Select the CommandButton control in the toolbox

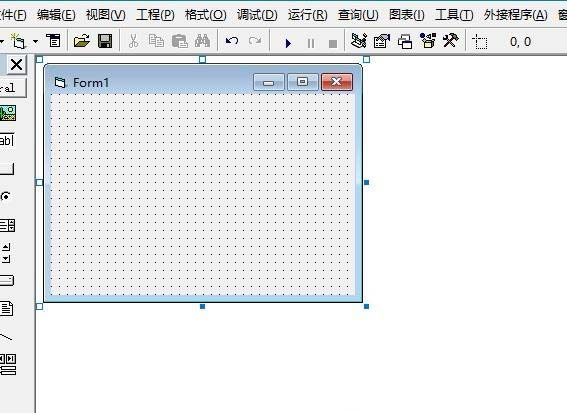click(x=7, y=169)
